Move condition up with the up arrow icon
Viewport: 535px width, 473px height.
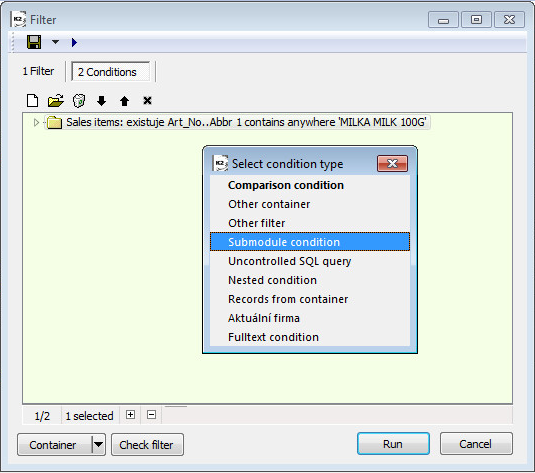point(124,101)
